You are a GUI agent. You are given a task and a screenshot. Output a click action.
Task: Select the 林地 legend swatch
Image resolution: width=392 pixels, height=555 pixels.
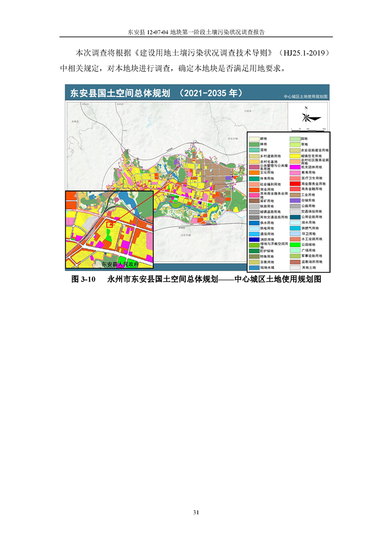(254, 144)
